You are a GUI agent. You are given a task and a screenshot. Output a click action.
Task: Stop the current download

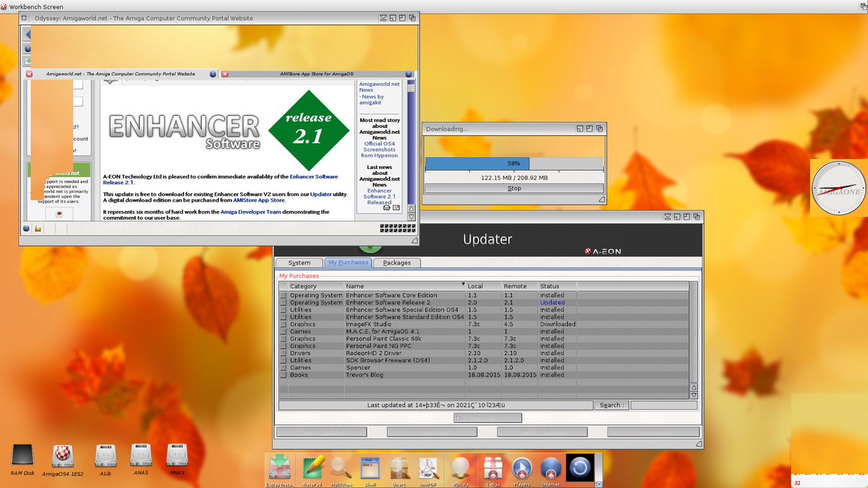tap(514, 189)
